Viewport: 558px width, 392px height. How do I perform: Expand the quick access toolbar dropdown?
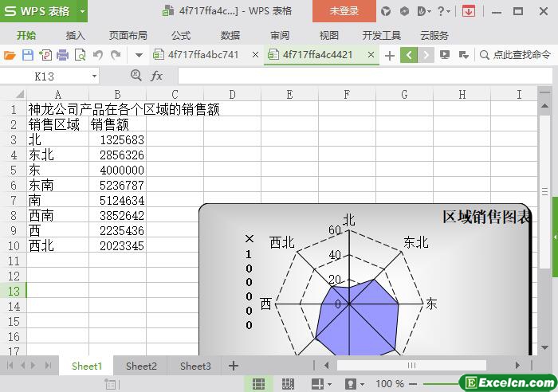coord(139,55)
